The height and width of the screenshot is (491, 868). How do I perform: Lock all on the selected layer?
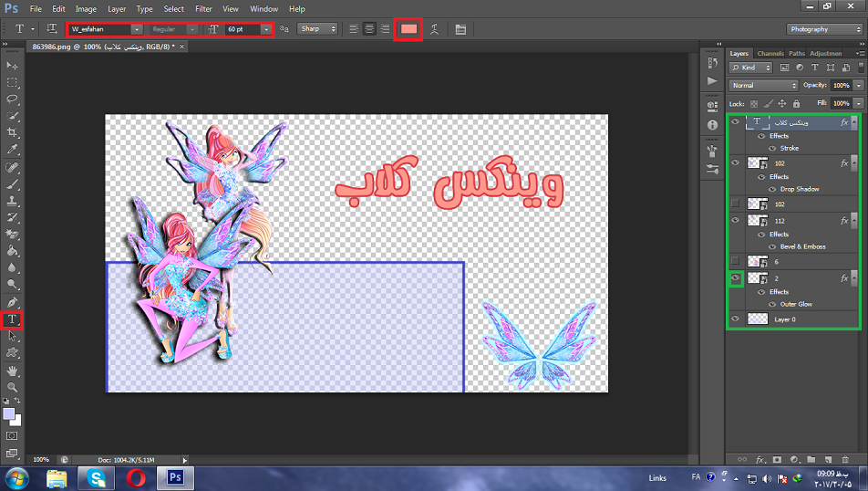tap(796, 104)
